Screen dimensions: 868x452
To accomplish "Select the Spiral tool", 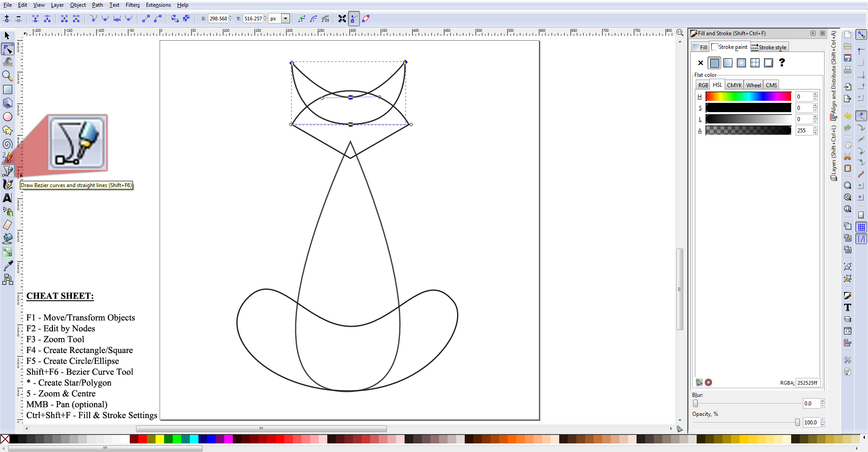I will coord(8,144).
